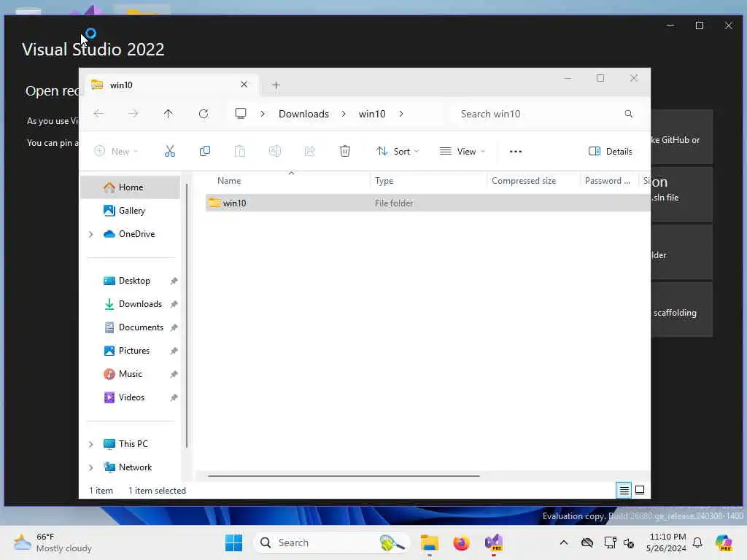Click the taskbar Search box
747x560 pixels.
(x=332, y=542)
